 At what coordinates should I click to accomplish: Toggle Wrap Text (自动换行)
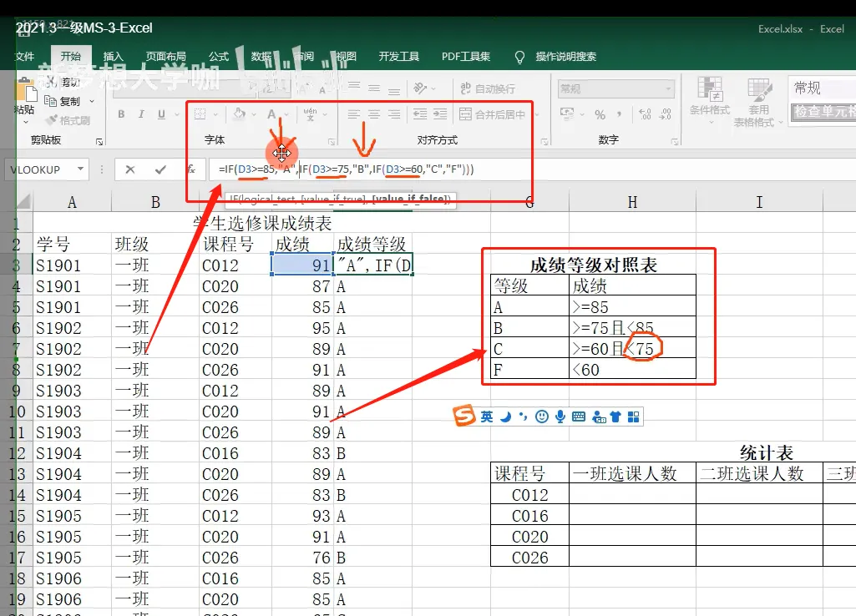coord(488,88)
